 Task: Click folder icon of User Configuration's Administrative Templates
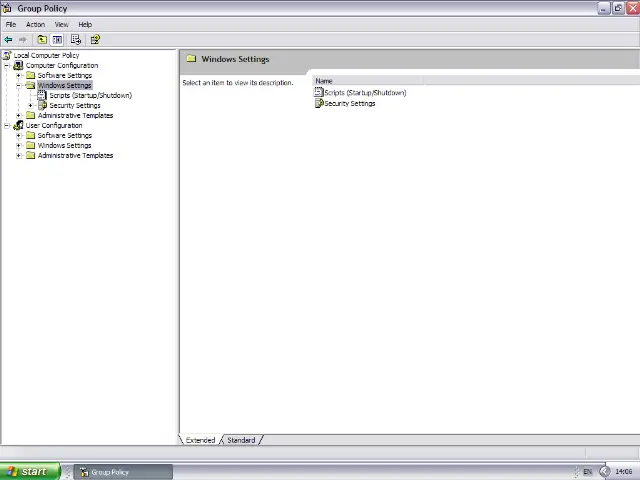[31, 155]
